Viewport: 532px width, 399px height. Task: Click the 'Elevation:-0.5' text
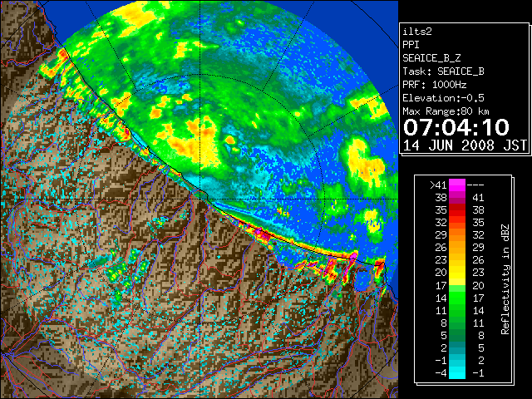[443, 98]
